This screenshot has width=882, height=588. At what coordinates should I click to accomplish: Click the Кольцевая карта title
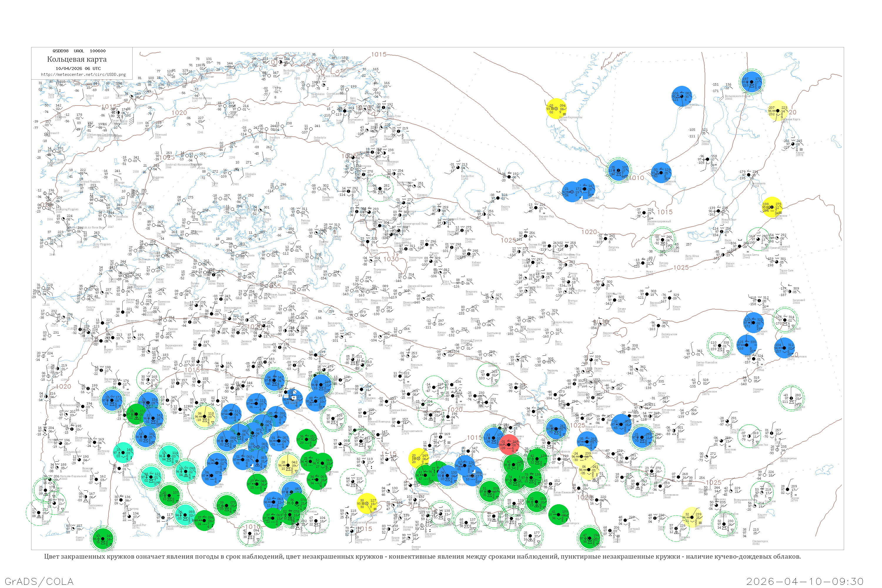77,59
